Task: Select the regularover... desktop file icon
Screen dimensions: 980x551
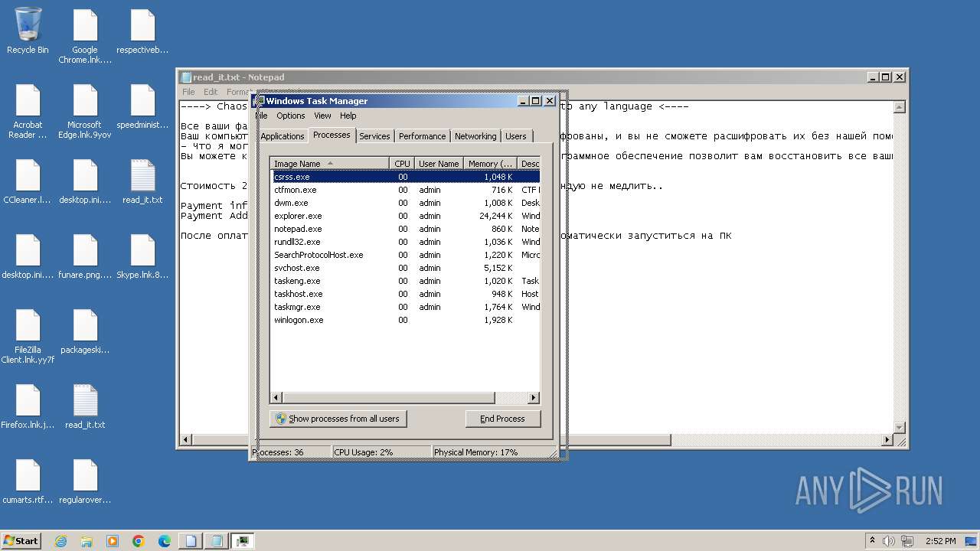Action: coord(85,481)
